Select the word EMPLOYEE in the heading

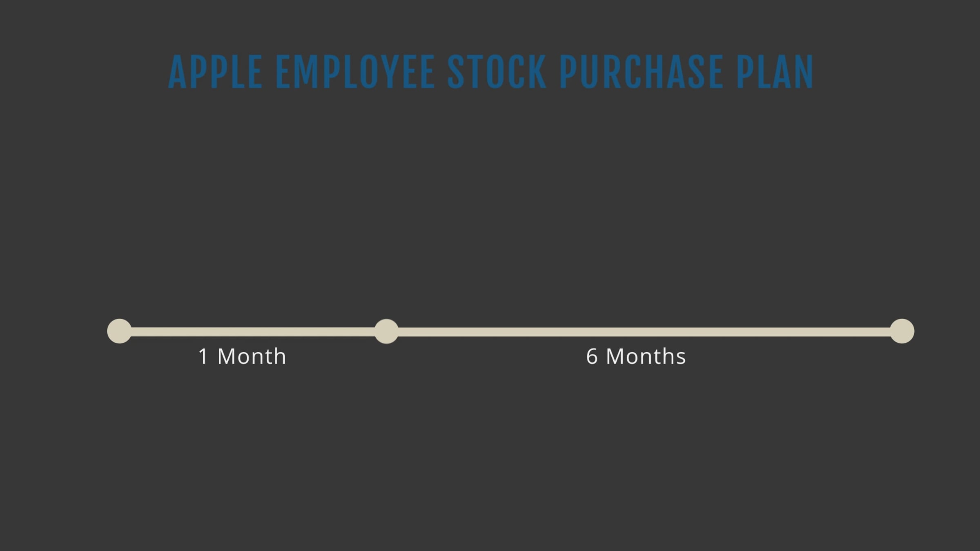coord(355,73)
